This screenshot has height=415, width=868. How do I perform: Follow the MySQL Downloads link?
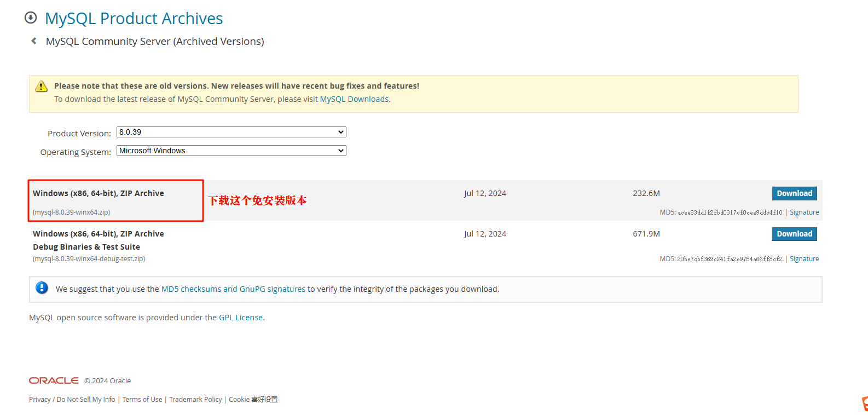pyautogui.click(x=355, y=99)
